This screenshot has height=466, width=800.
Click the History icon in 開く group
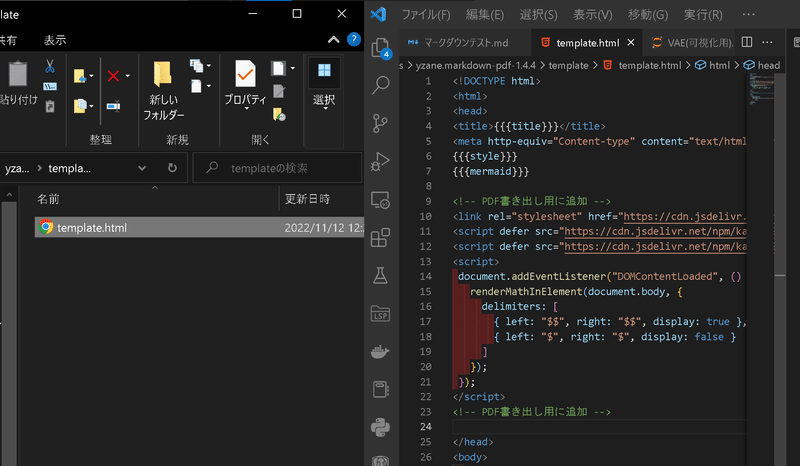[279, 114]
